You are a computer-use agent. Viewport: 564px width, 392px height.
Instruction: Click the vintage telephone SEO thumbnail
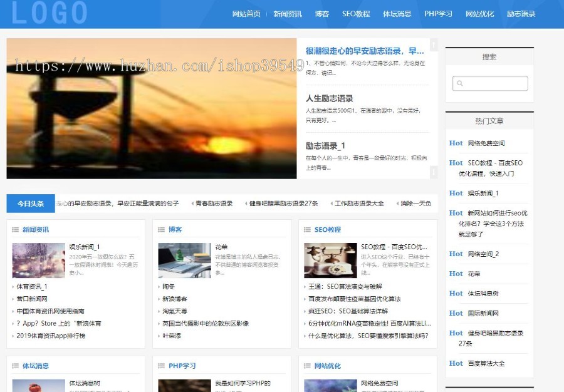330,260
